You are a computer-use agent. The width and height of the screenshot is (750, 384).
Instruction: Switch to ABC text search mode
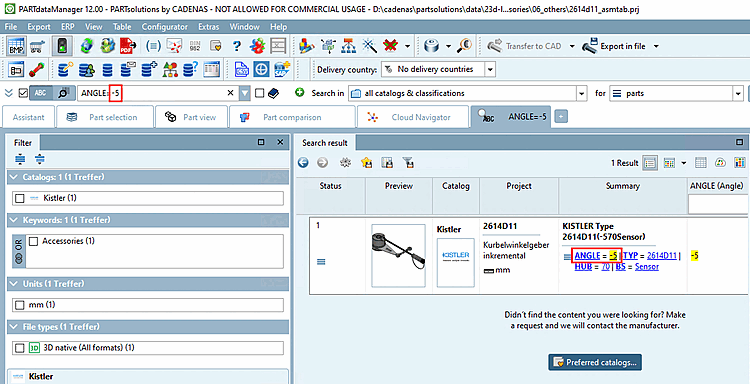41,93
